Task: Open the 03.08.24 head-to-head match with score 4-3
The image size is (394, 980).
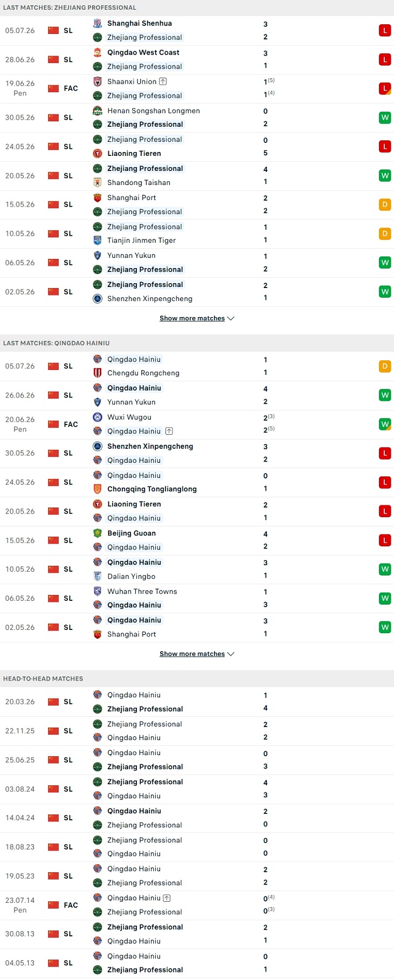Action: point(197,789)
